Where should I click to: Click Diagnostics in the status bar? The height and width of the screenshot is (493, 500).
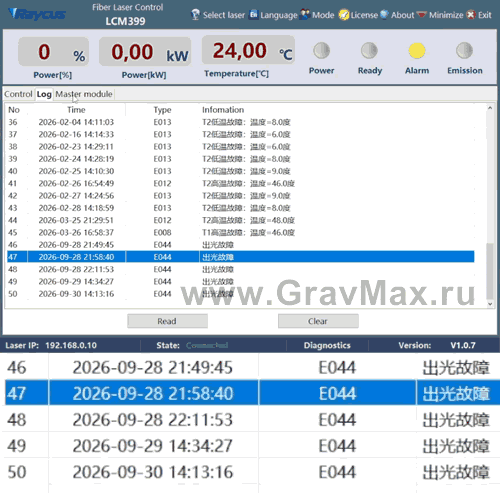click(x=327, y=345)
